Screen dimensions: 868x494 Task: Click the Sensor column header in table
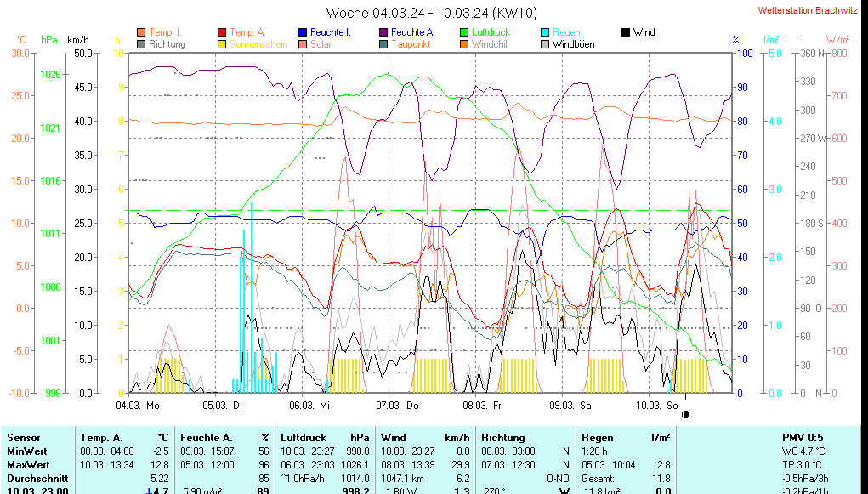(x=24, y=437)
